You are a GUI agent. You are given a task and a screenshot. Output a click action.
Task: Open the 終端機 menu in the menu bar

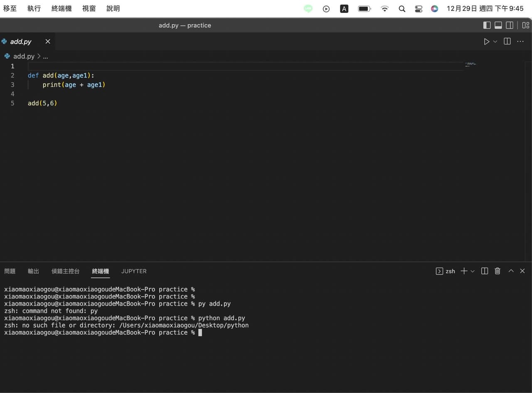pos(62,8)
